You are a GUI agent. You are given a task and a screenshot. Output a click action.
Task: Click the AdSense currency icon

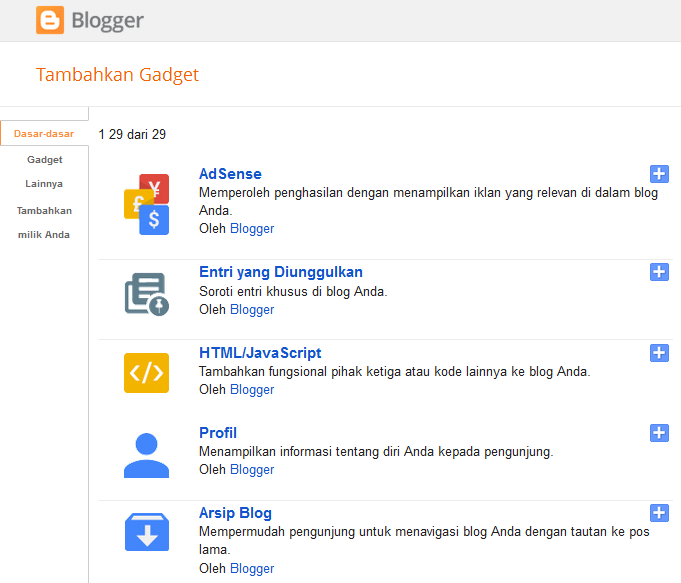point(146,204)
